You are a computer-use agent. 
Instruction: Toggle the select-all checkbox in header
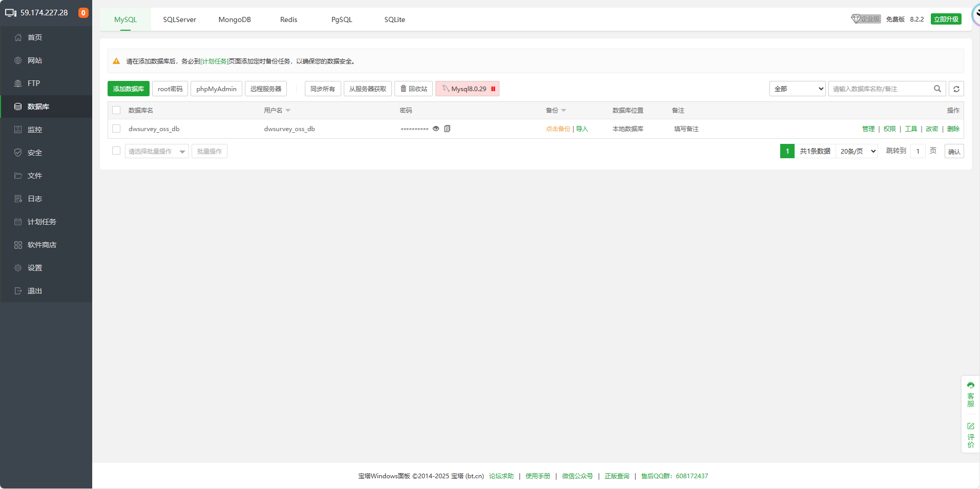[116, 110]
